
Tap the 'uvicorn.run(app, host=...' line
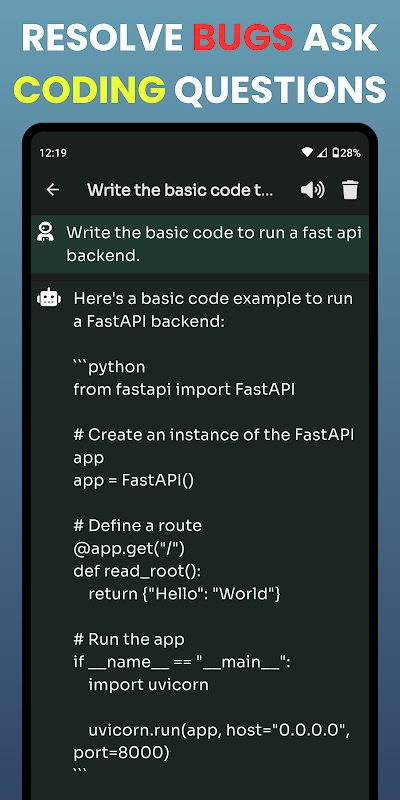click(x=219, y=730)
